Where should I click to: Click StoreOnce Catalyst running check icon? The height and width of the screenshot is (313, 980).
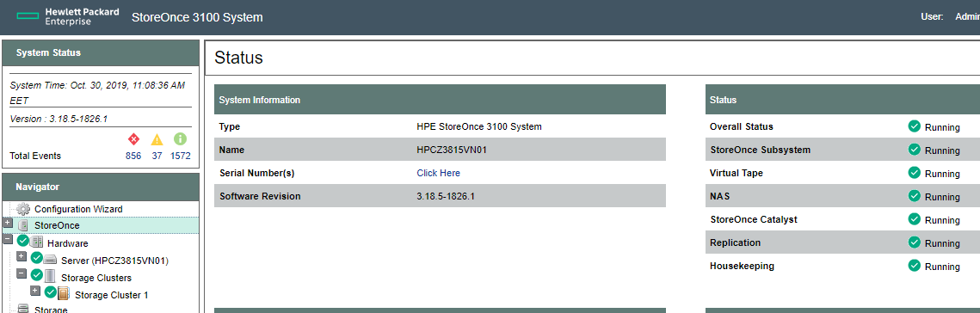[915, 218]
